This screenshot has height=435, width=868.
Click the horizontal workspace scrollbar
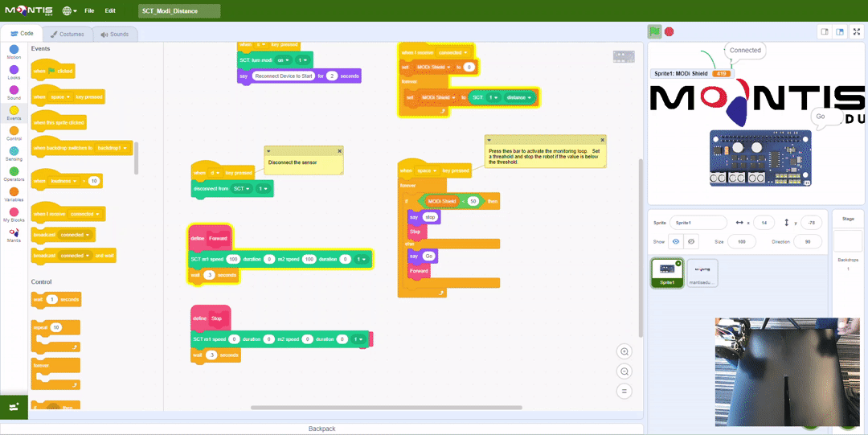click(x=387, y=408)
